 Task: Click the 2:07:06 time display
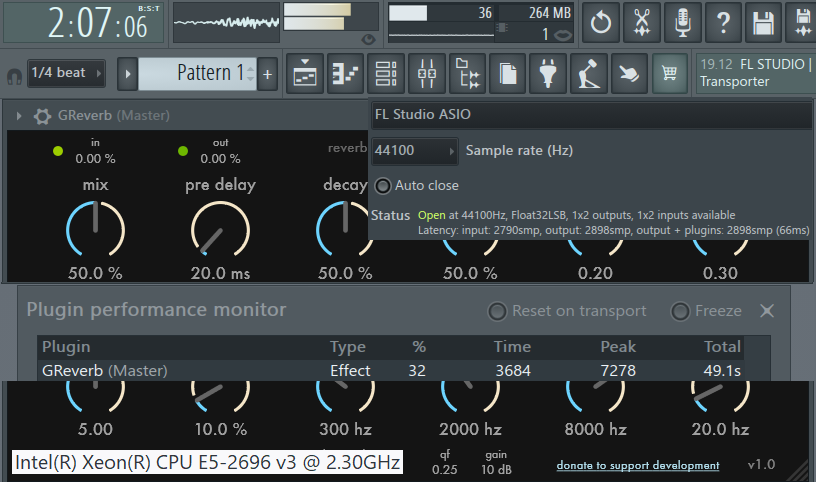84,23
